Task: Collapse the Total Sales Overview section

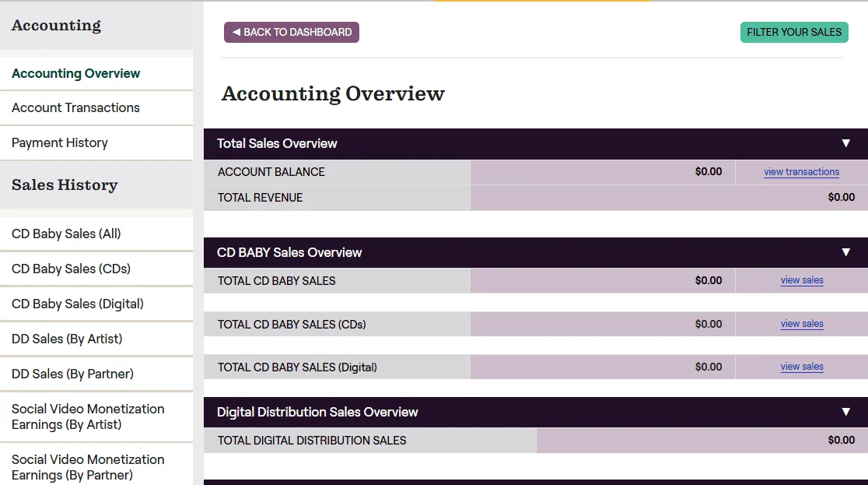Action: (x=845, y=143)
